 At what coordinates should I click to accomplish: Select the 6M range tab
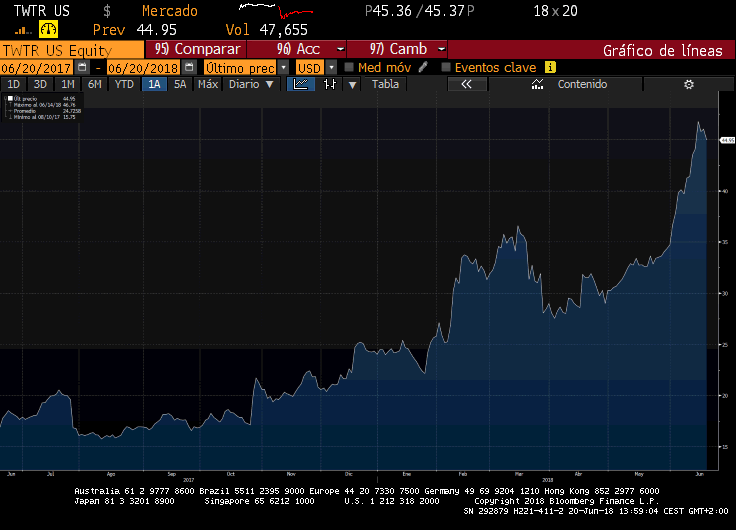(x=95, y=84)
